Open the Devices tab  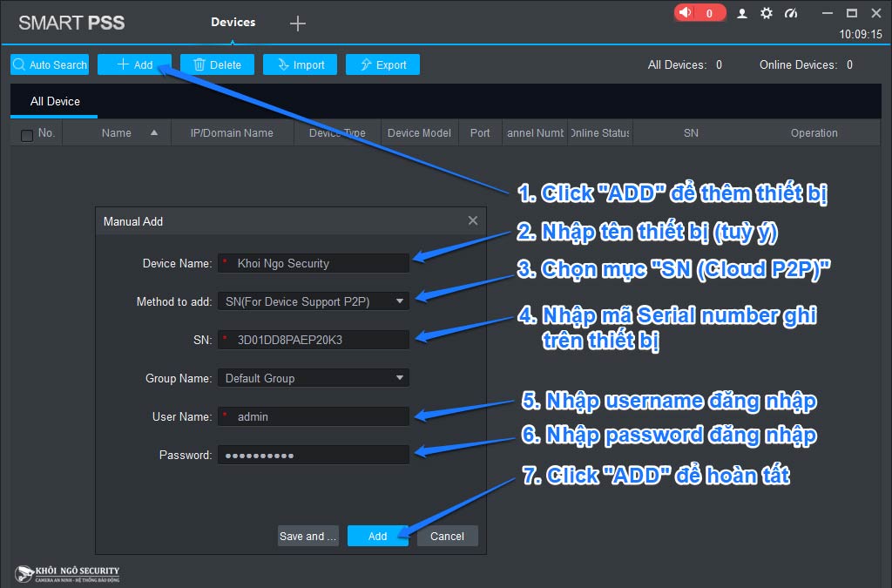[233, 22]
